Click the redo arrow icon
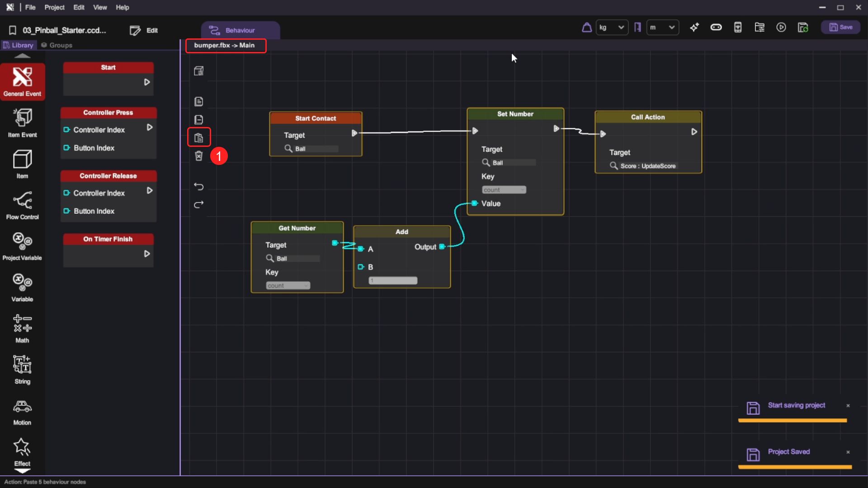The width and height of the screenshot is (868, 488). tap(199, 205)
